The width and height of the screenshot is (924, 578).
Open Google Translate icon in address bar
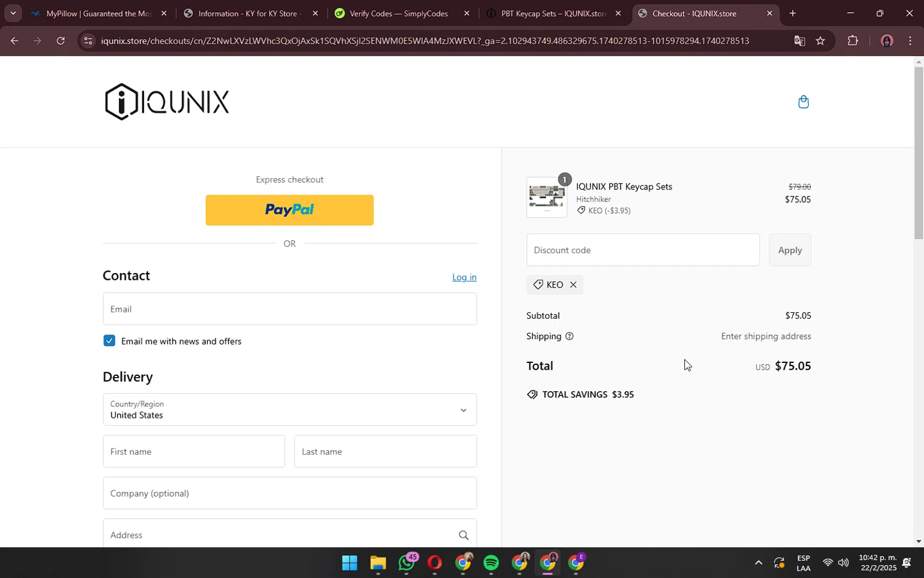(800, 41)
